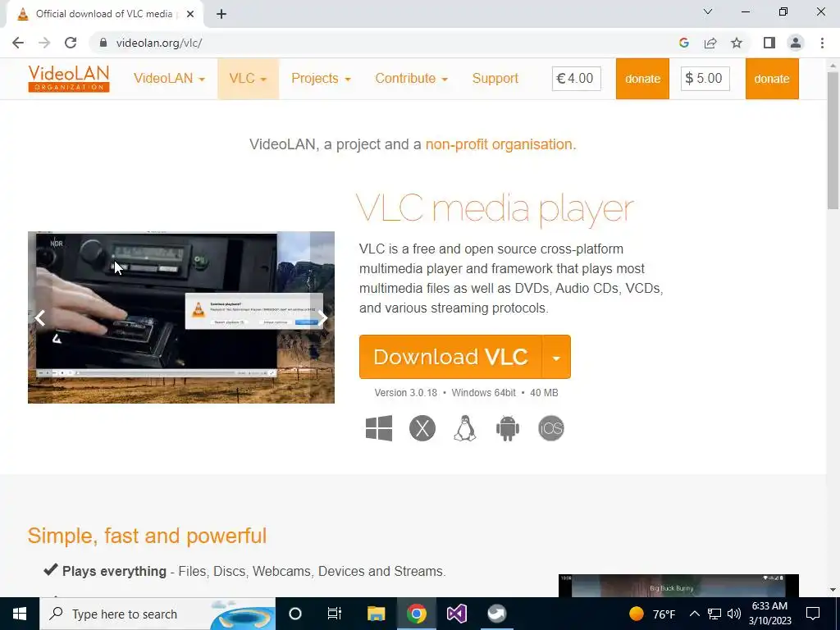840x630 pixels.
Task: Click the Windows taskbar search box
Action: [157, 614]
